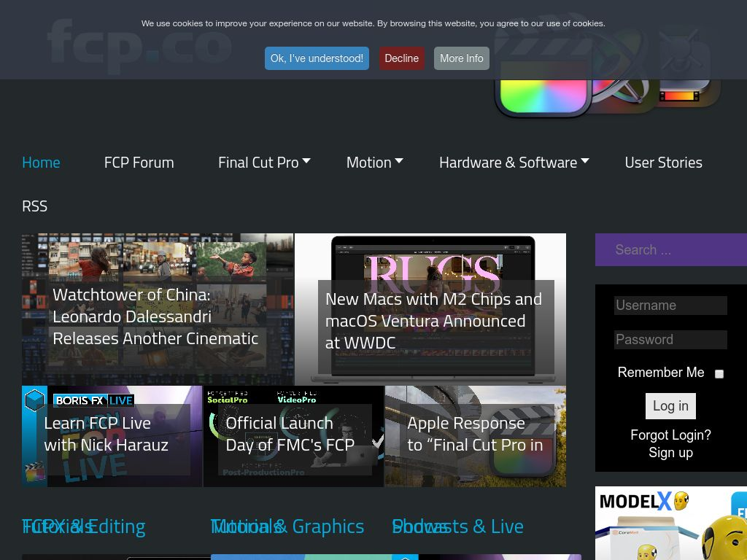Focus the Username input field
The image size is (747, 560).
click(x=670, y=306)
